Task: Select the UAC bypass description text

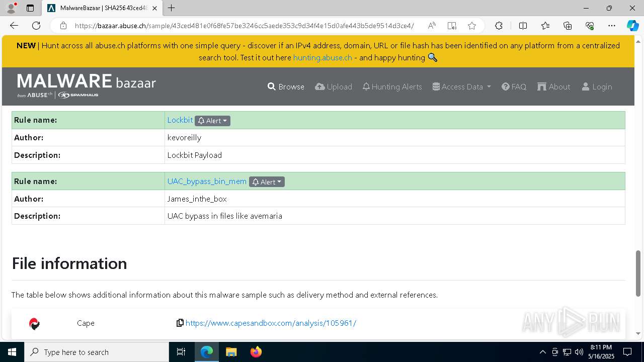Action: coord(224,216)
